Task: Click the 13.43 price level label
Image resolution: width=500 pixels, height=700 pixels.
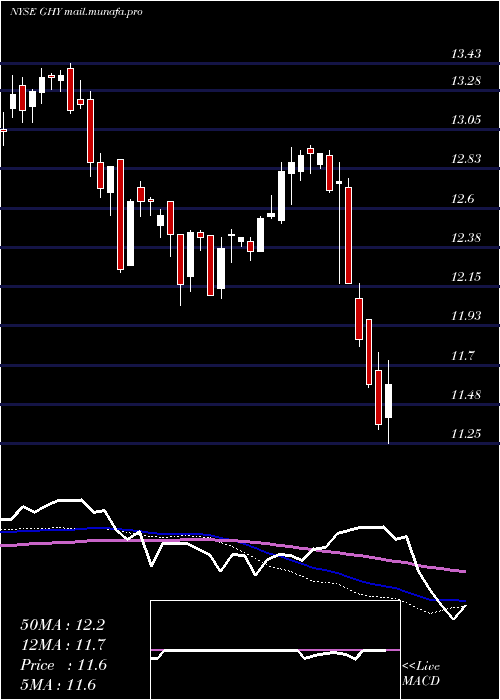Action: coord(466,54)
